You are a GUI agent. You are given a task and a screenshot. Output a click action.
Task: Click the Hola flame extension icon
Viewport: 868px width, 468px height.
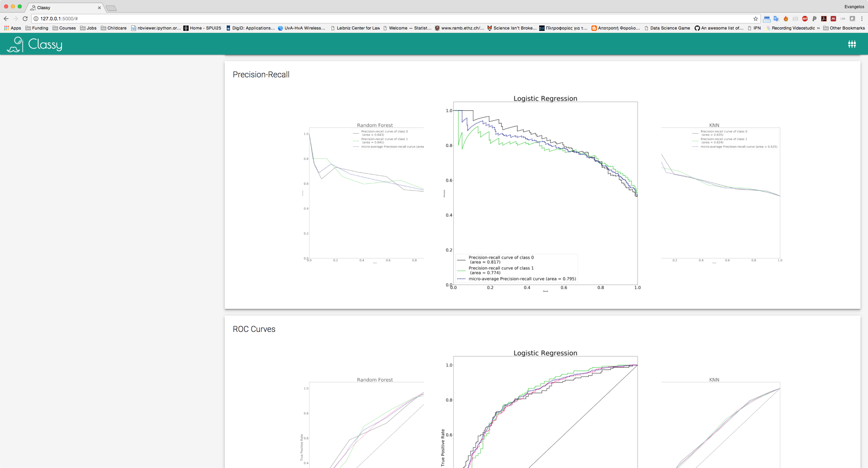coord(786,19)
